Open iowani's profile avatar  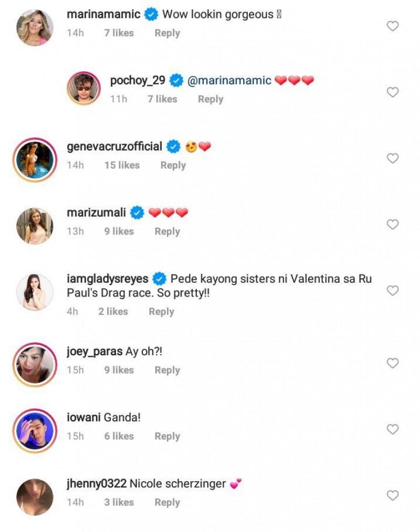click(35, 430)
